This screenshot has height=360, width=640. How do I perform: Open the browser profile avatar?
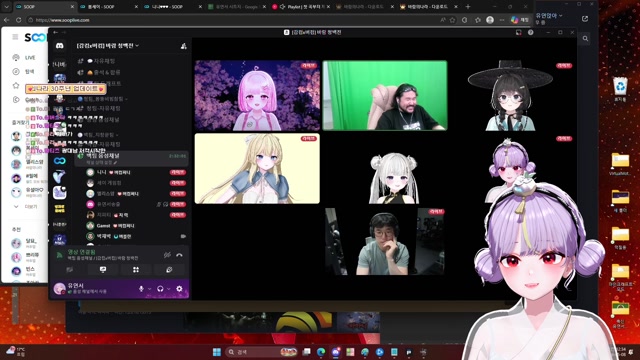[x=490, y=20]
